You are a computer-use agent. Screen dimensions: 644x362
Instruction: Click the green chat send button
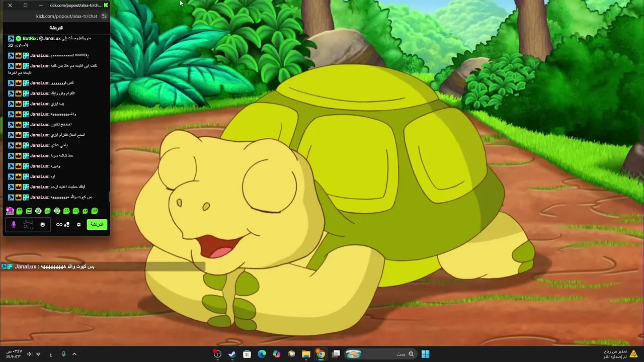click(97, 224)
